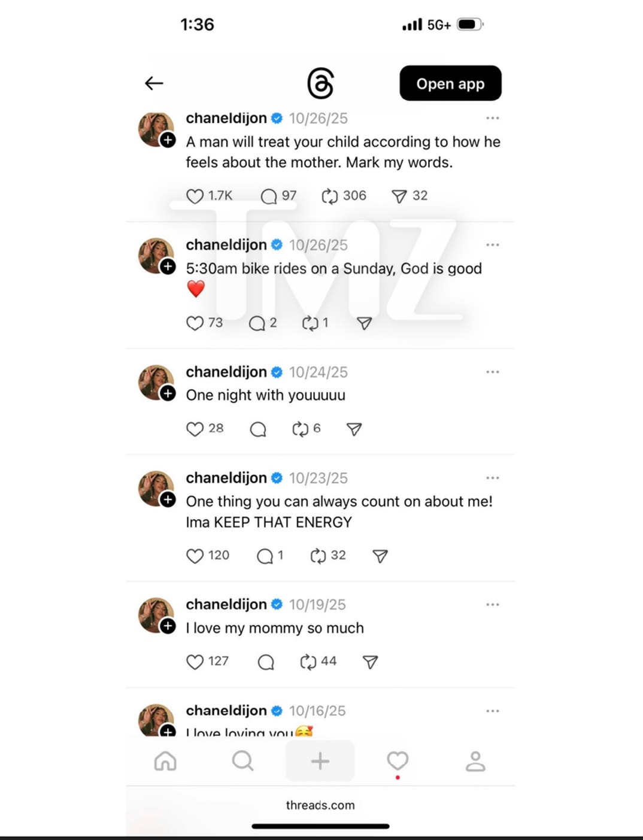This screenshot has width=643, height=840.
Task: Open more options on bike rides post
Action: tap(493, 245)
